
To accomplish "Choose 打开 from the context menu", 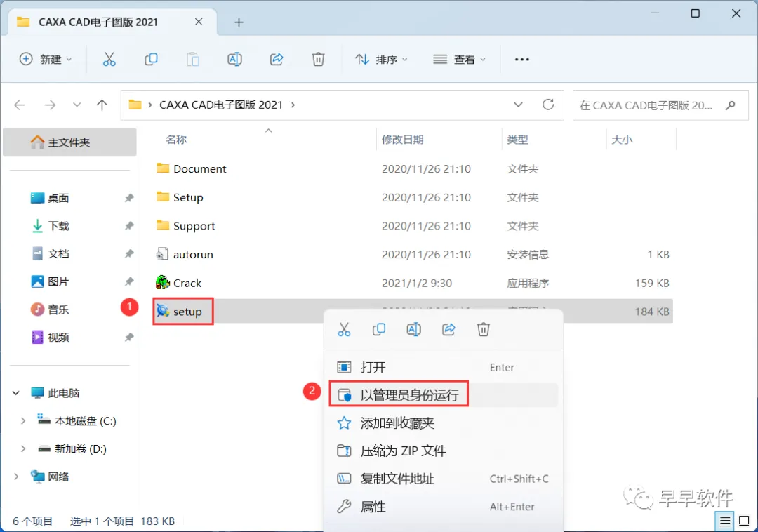I will (443, 367).
